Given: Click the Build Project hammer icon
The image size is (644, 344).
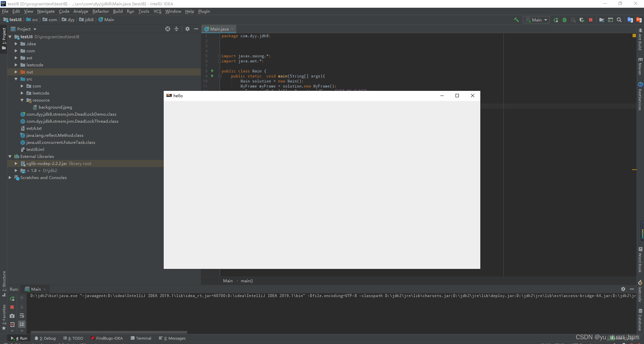Looking at the screenshot, I should tap(517, 20).
